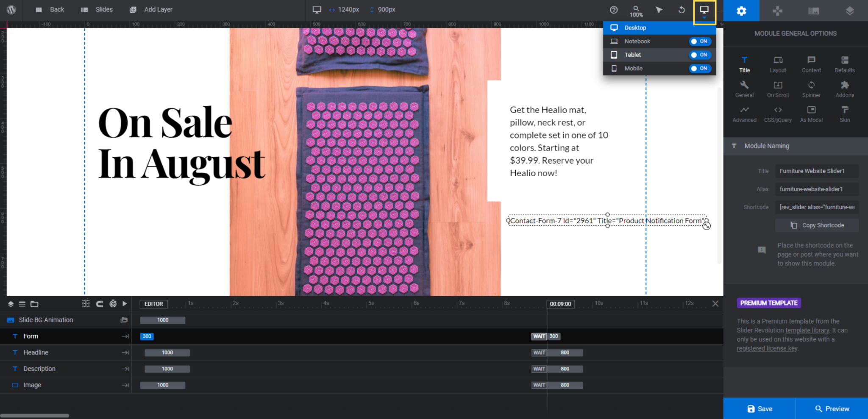Open the gear Module General Options tab
Viewport: 868px width, 419px height.
pos(741,11)
